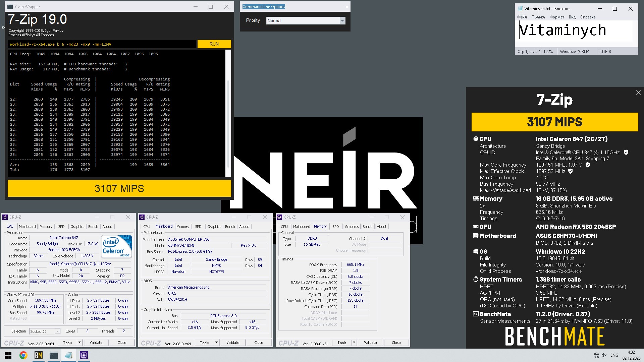The height and width of the screenshot is (362, 644).
Task: Close the BenchMate result panel
Action: coord(638,93)
